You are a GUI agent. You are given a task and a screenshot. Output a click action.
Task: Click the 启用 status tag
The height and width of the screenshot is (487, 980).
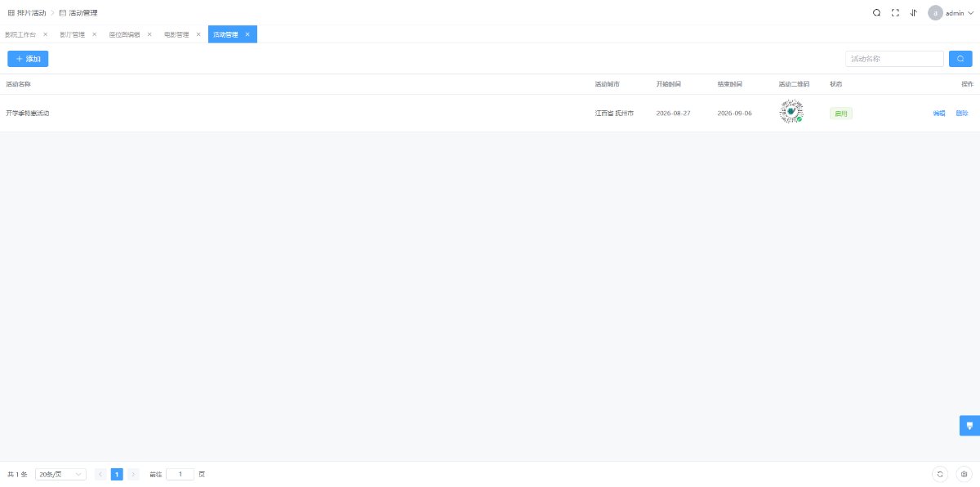pyautogui.click(x=841, y=113)
